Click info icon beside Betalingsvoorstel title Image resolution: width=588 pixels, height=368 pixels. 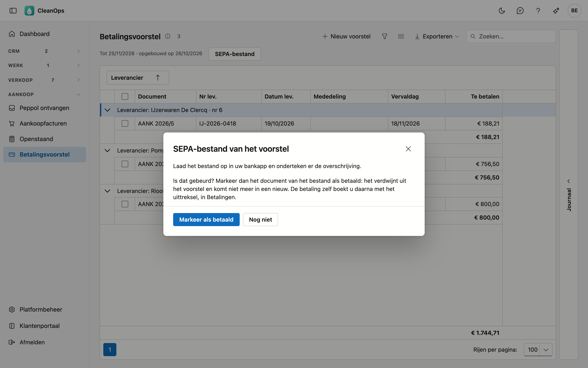point(168,36)
